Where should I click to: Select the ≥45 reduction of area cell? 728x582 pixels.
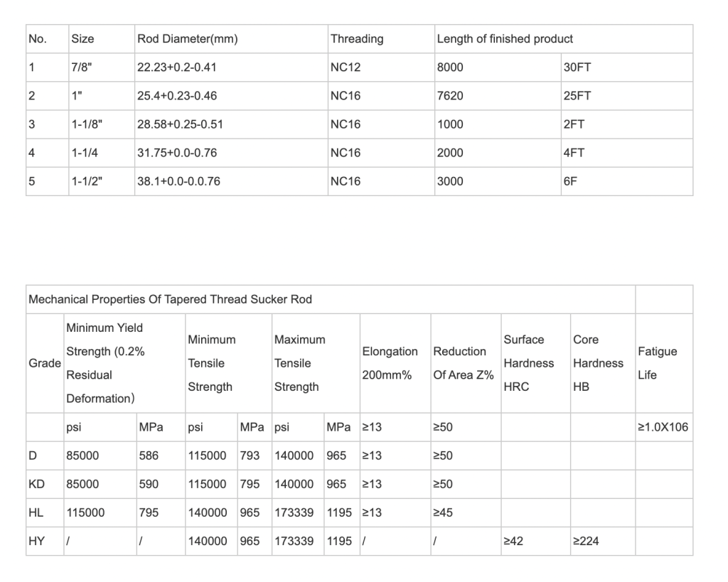click(443, 513)
